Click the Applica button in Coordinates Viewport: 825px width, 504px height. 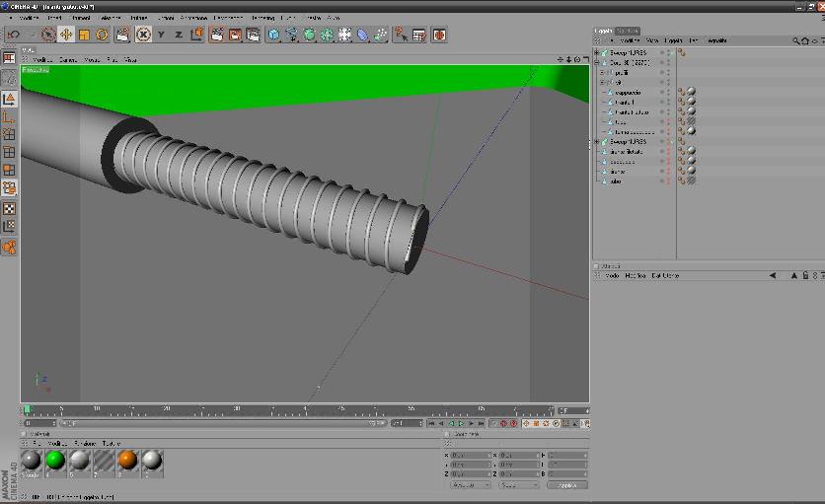567,485
